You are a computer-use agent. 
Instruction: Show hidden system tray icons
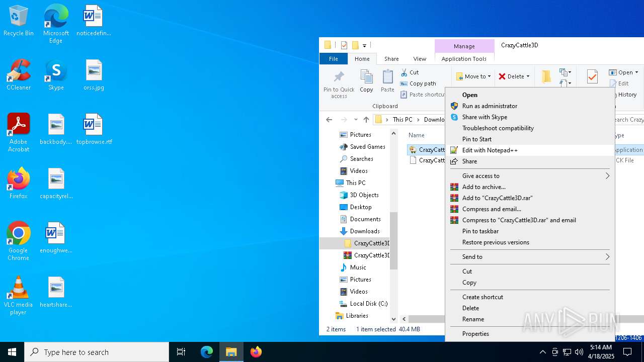pos(543,352)
